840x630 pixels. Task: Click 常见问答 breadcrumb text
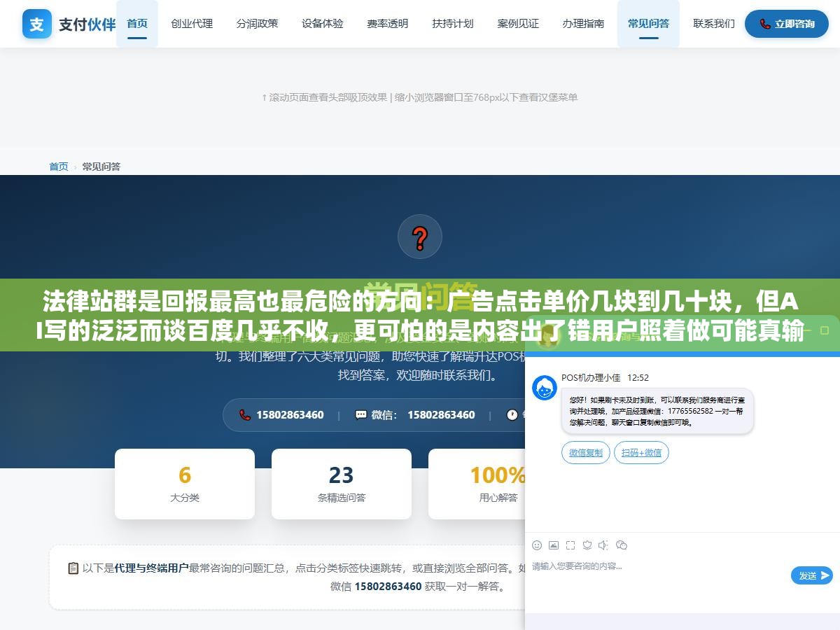click(x=101, y=167)
